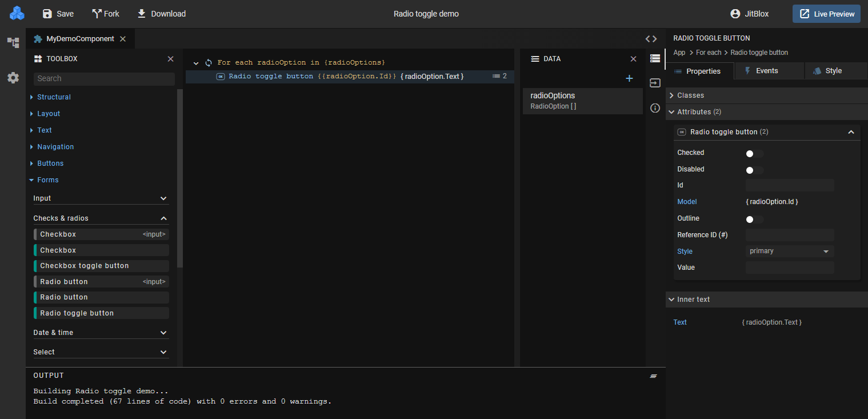Switch to the Properties tab
Viewport: 868px width, 419px height.
pos(700,71)
